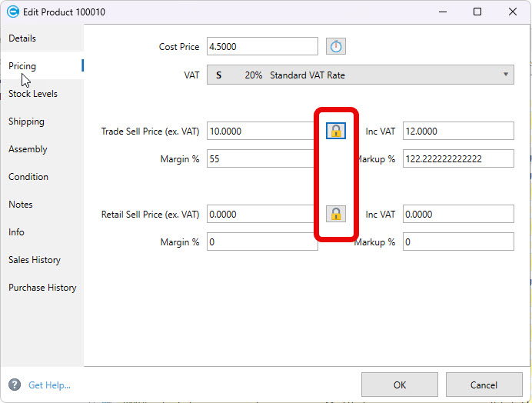Toggle the Trade Sell Price padlock

pos(336,131)
